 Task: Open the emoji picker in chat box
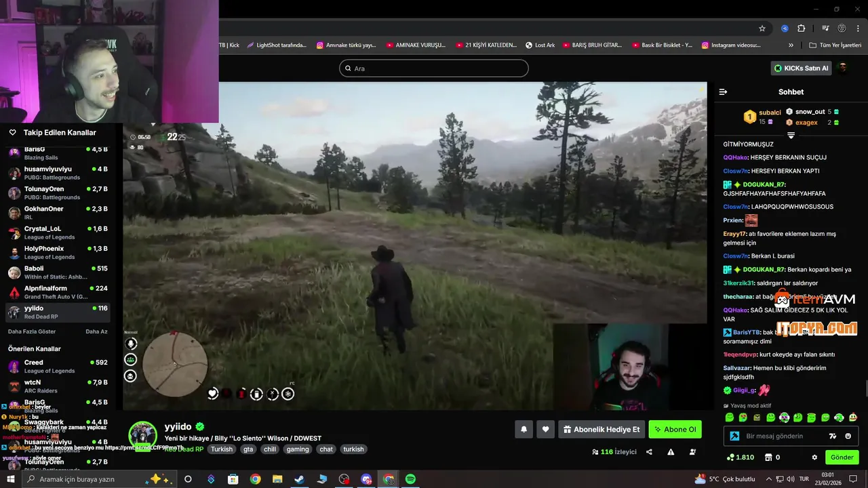[x=848, y=436]
